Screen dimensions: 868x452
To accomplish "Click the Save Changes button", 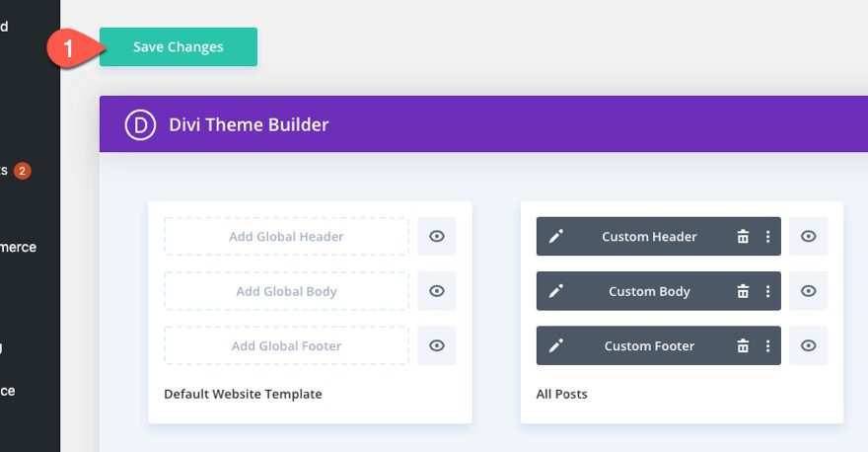I will [179, 47].
